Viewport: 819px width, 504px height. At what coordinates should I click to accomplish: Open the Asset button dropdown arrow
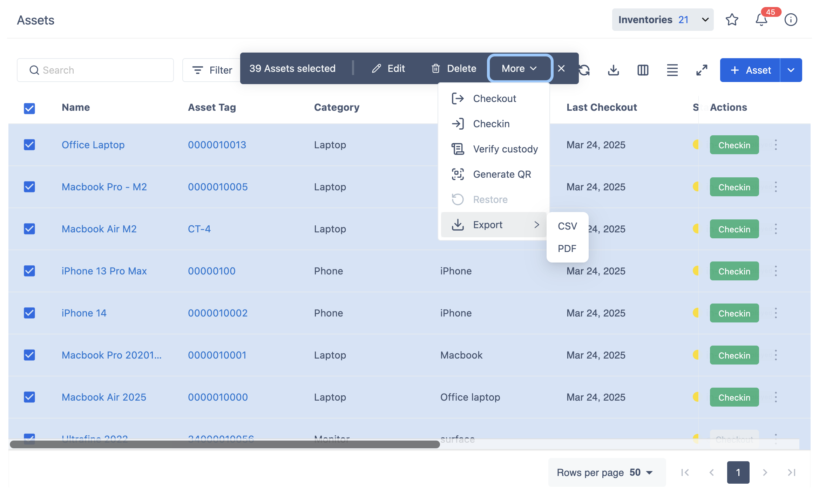791,70
